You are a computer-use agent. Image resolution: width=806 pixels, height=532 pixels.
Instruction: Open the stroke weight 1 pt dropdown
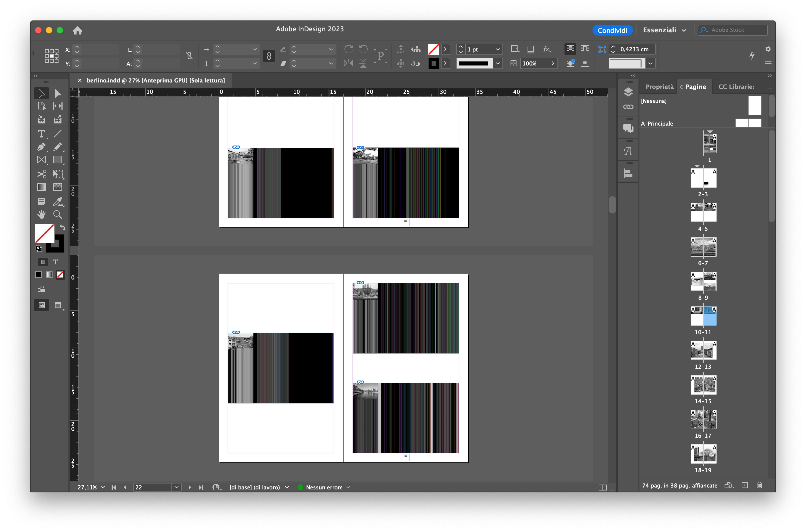coord(498,49)
